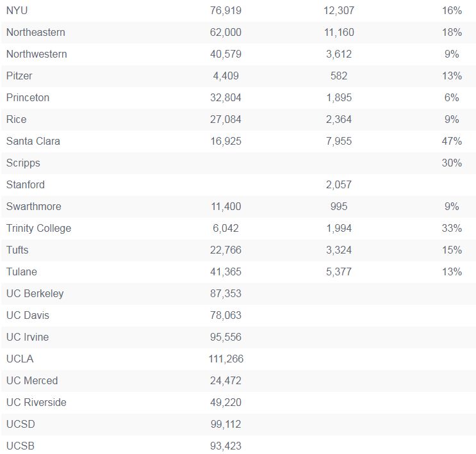Click Rice's 27,084 applicants number

[x=226, y=119]
